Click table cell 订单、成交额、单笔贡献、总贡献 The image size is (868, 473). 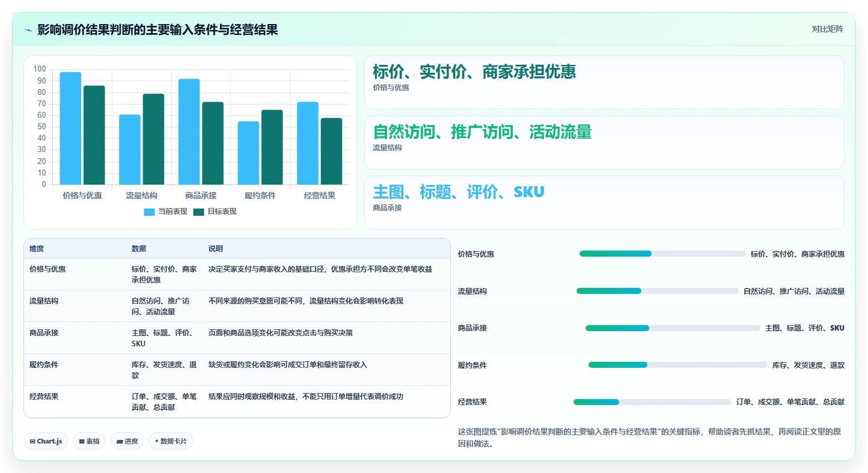click(164, 402)
